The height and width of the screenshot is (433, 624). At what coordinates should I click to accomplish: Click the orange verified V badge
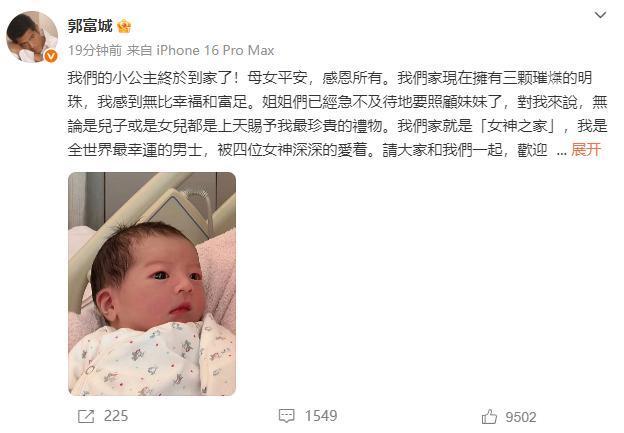click(x=51, y=56)
